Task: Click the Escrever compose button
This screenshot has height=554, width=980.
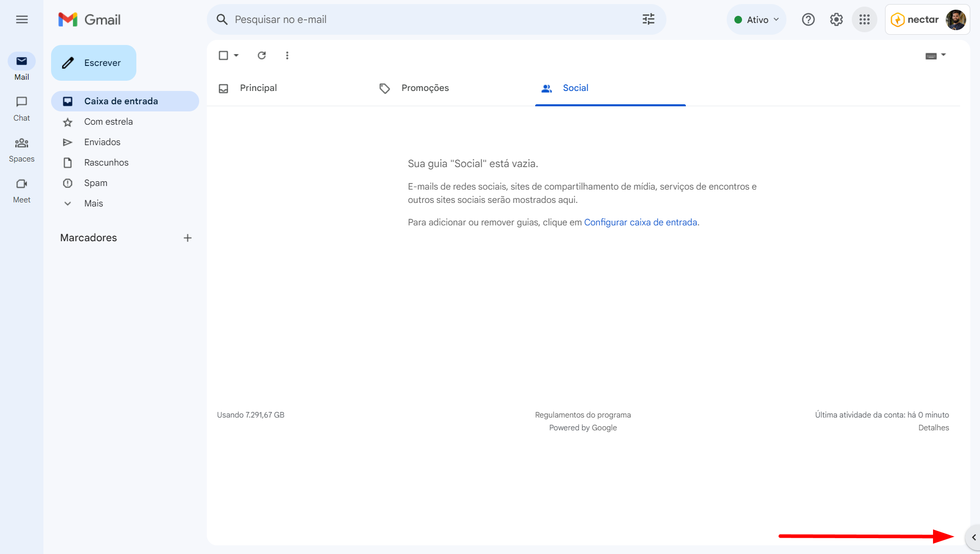Action: [x=93, y=63]
